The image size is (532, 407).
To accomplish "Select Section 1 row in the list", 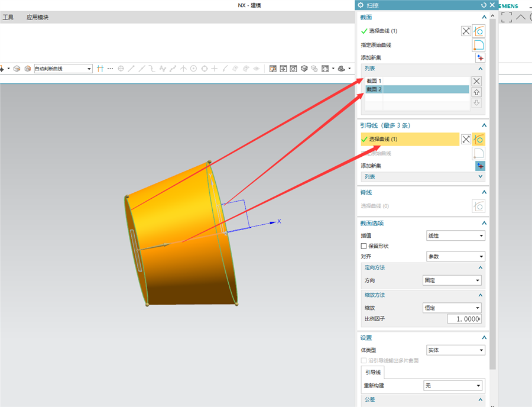I will pos(417,81).
